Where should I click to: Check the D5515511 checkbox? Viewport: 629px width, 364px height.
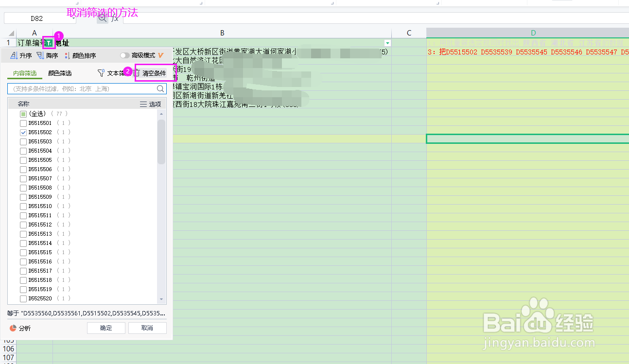[23, 215]
